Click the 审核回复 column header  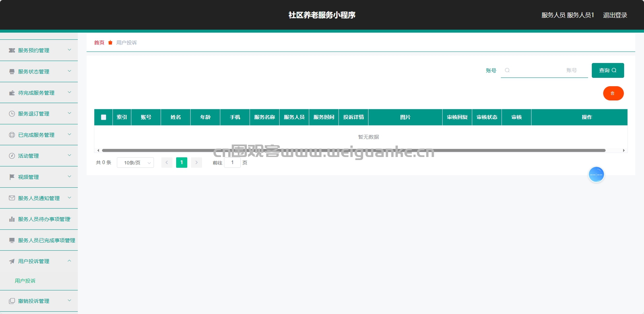pyautogui.click(x=457, y=117)
